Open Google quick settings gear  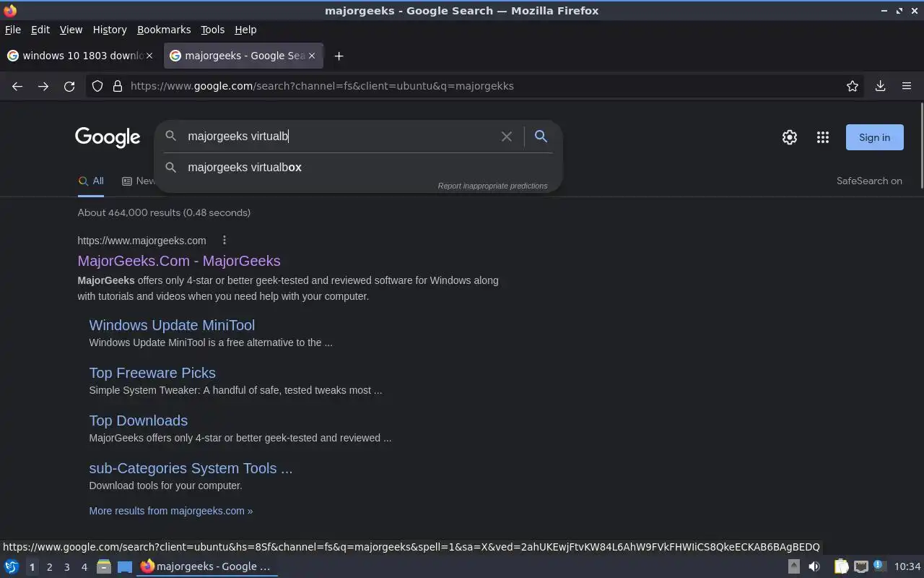click(790, 137)
